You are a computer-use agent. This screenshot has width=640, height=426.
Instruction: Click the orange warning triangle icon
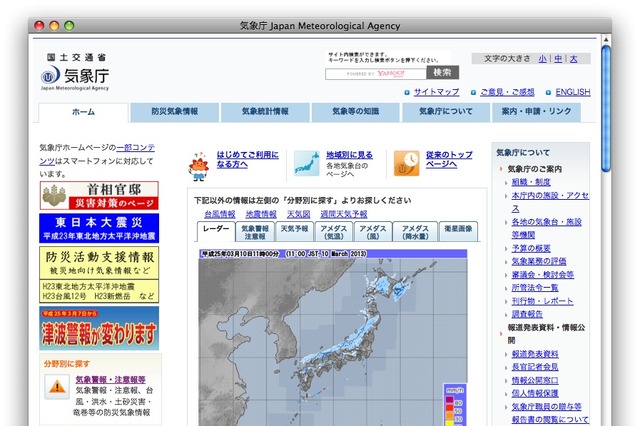click(57, 386)
